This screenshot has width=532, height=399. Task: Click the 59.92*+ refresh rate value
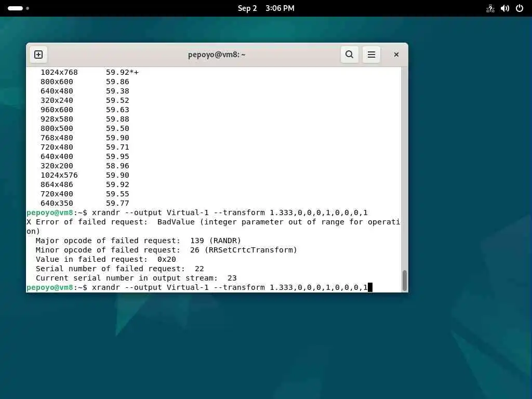pos(122,72)
